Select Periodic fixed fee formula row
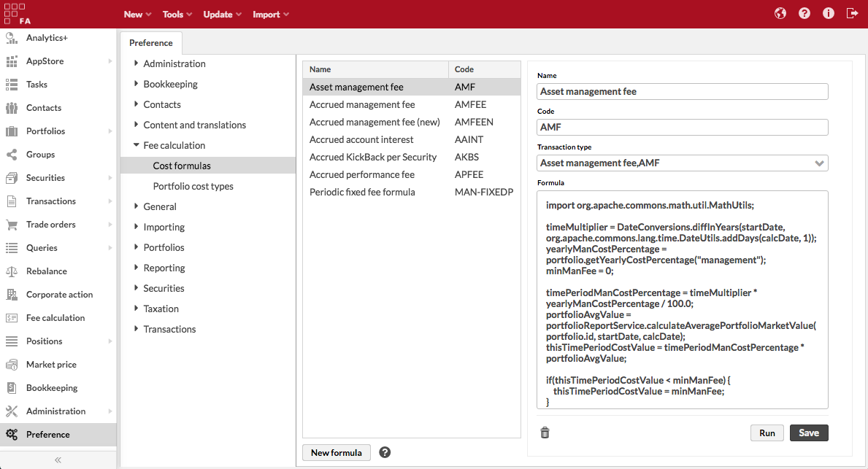The image size is (868, 469). [x=411, y=192]
